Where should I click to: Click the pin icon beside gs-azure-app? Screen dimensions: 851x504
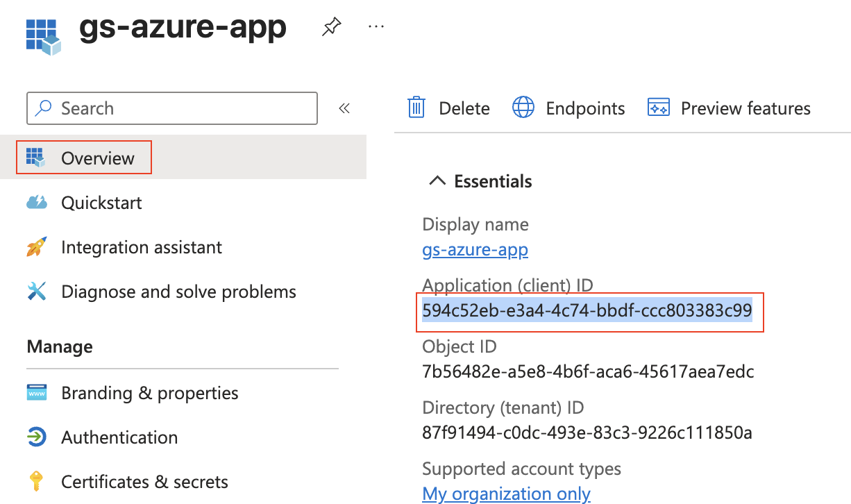click(x=331, y=26)
